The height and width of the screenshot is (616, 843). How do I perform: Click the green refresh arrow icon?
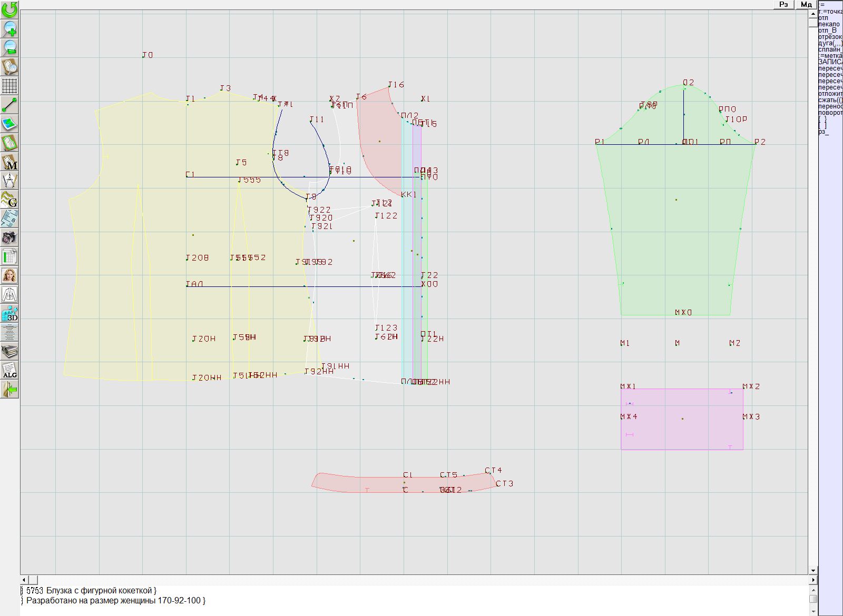(9, 9)
